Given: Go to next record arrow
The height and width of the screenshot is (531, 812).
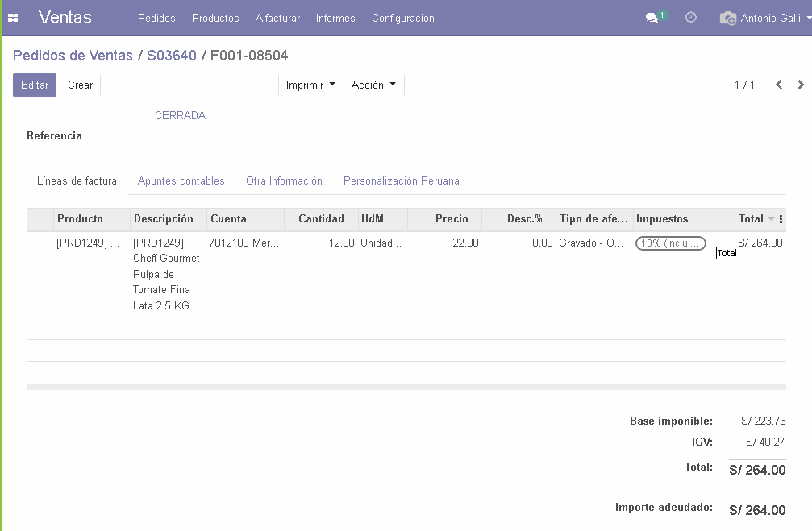Looking at the screenshot, I should [800, 85].
